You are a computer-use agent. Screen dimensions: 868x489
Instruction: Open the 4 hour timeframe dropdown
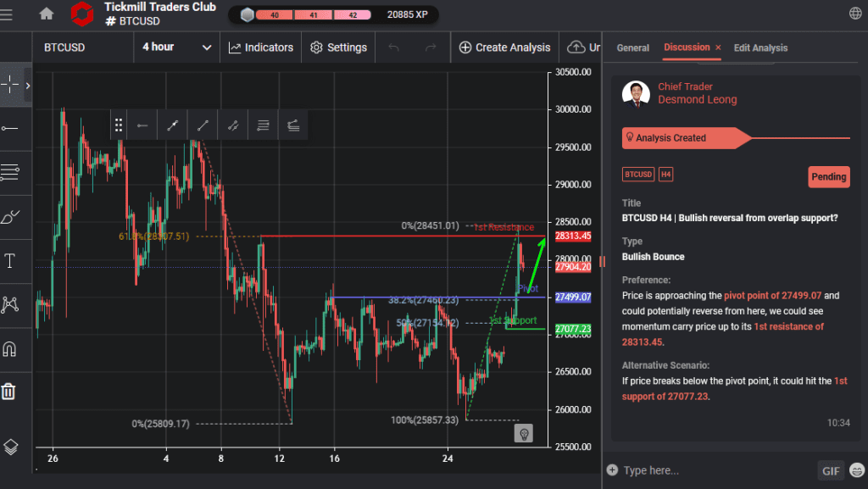click(x=176, y=47)
